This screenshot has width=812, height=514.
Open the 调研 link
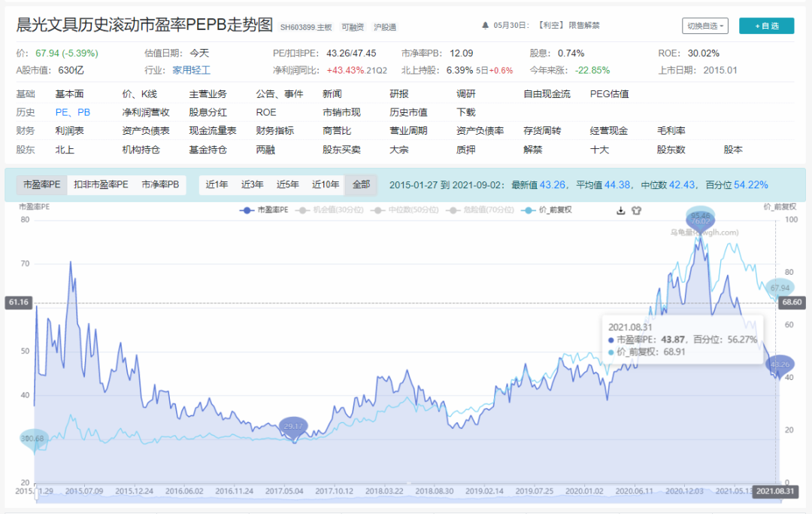coord(465,94)
